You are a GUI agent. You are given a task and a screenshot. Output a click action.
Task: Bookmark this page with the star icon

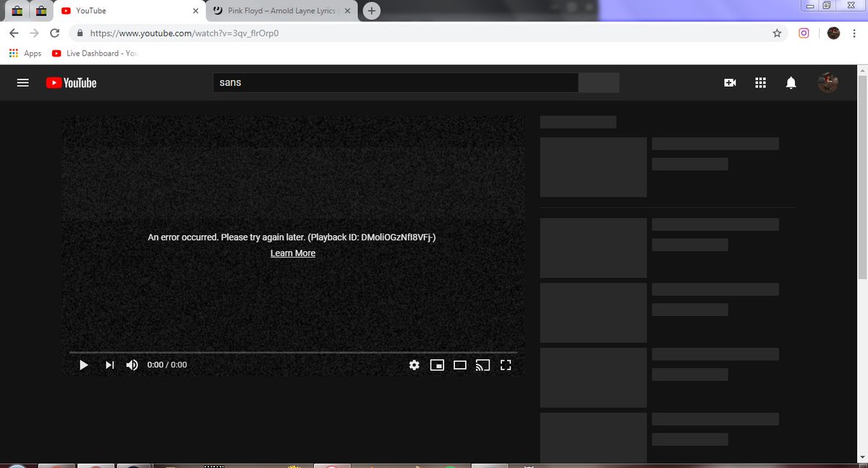[x=777, y=33]
